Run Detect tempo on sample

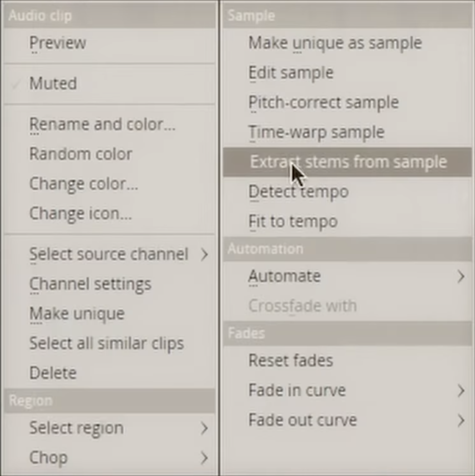coord(298,192)
